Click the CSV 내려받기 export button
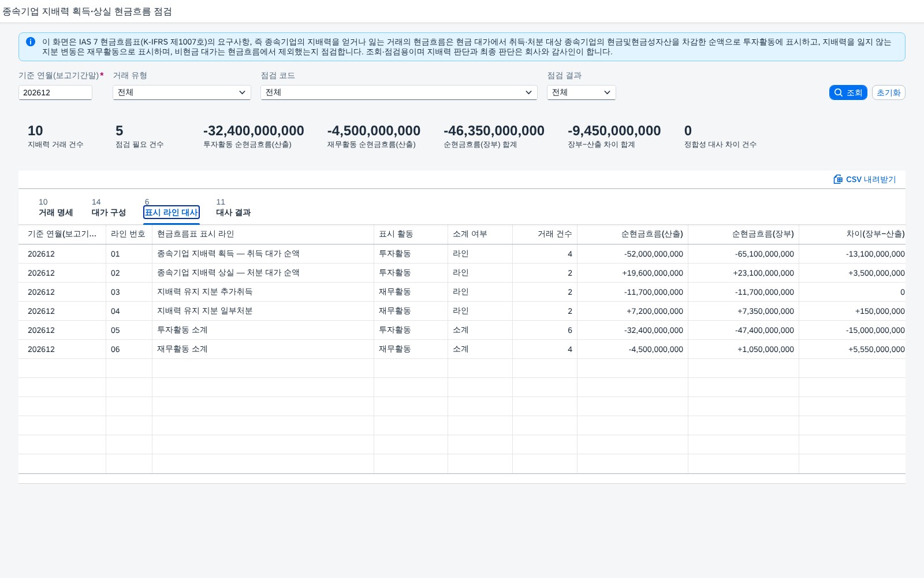The width and height of the screenshot is (924, 578). (x=865, y=179)
